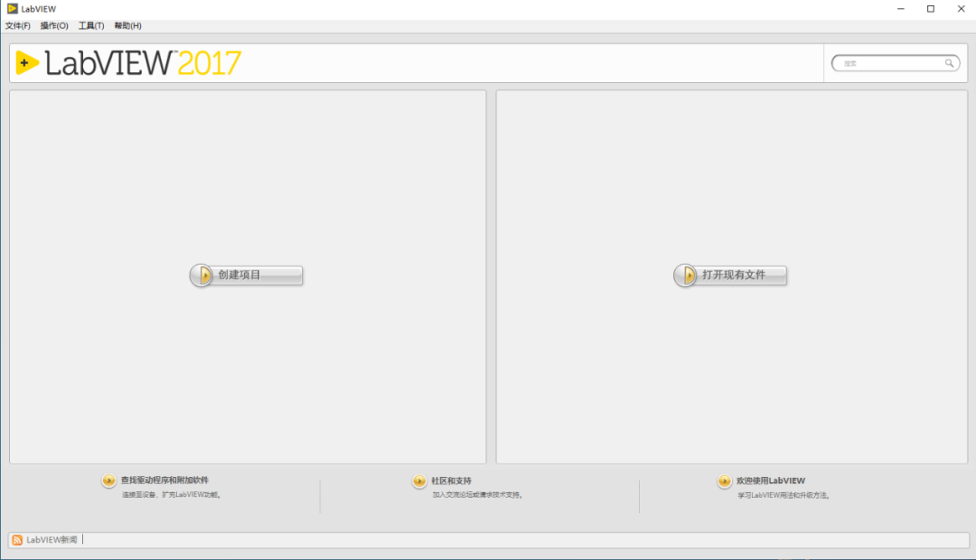Click arrow icon on 打开现有文件 button
Viewport: 976px width, 560px height.
tap(685, 275)
